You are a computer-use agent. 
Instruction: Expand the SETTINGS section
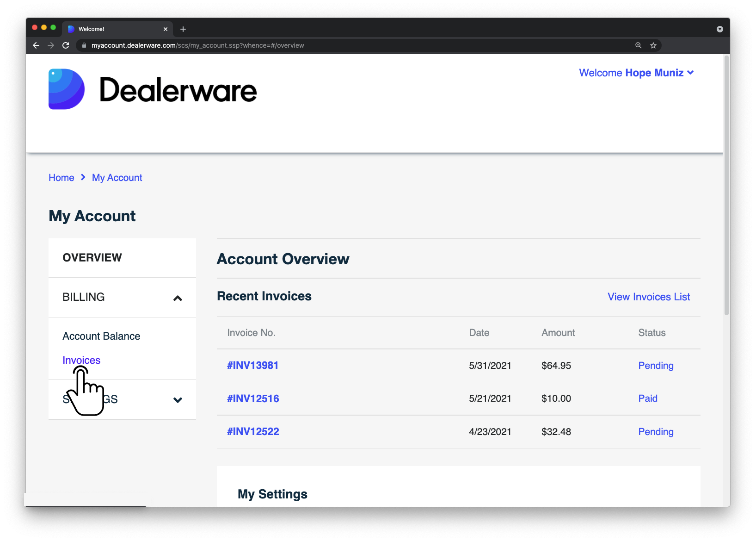178,400
